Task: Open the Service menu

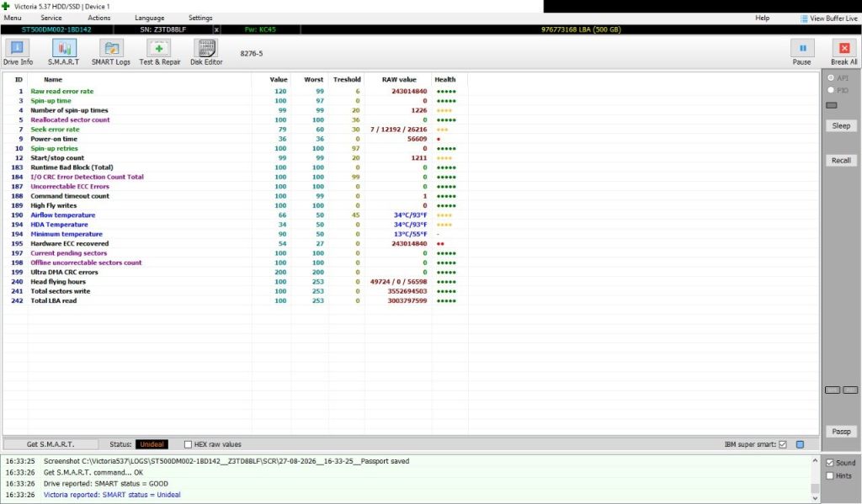Action: pyautogui.click(x=51, y=19)
